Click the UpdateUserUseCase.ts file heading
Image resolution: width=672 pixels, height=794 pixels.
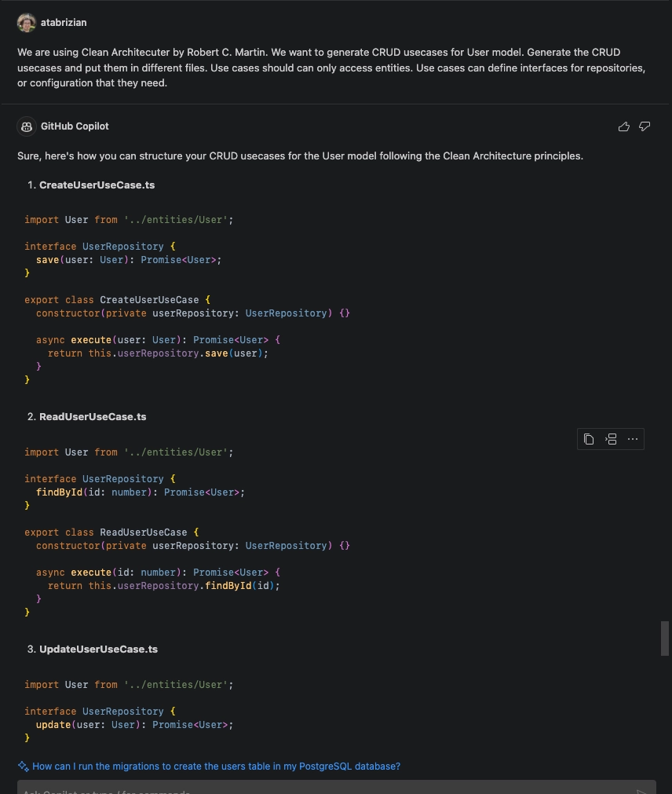pos(98,649)
